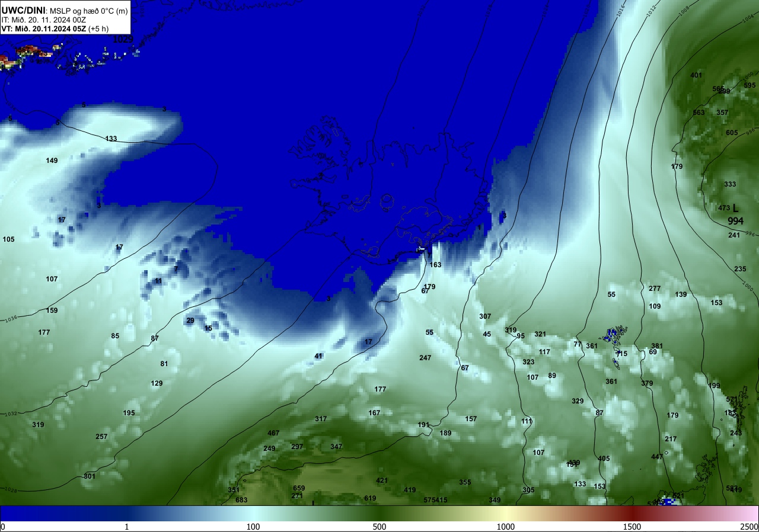Screen dimensions: 759x532
Task: Click the 277 height value
Action: click(x=655, y=289)
